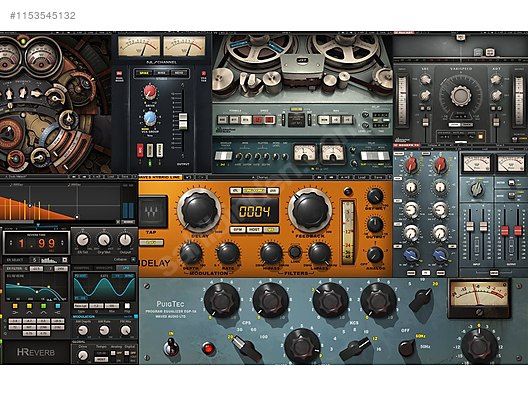Click the H-Reverb logo
528x396 pixels.
(36, 353)
